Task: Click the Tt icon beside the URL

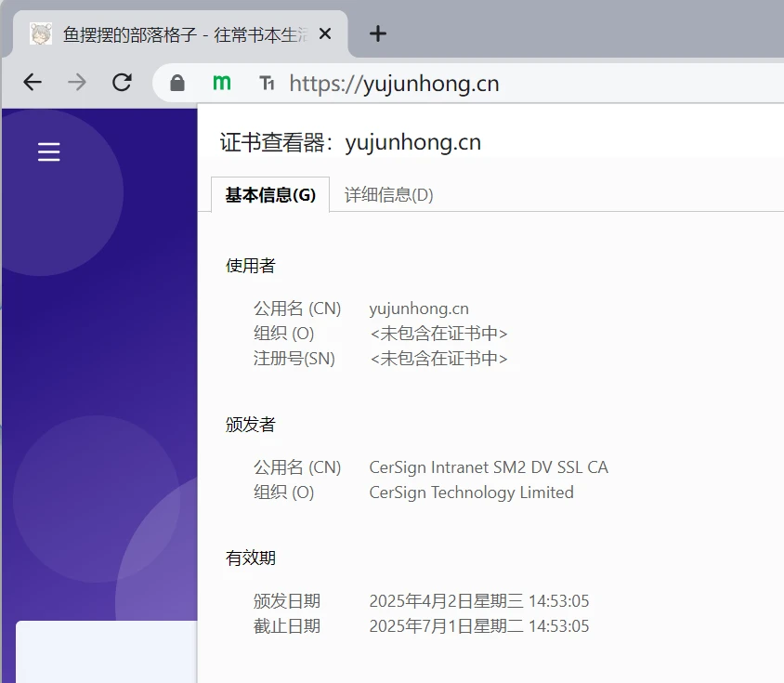Action: click(x=267, y=84)
